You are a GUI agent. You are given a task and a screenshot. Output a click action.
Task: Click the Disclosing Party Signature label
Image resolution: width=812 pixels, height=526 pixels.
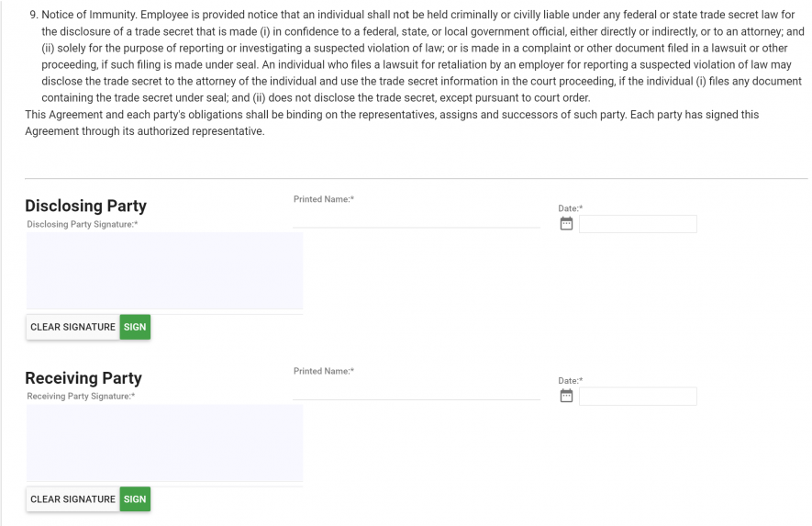click(83, 224)
